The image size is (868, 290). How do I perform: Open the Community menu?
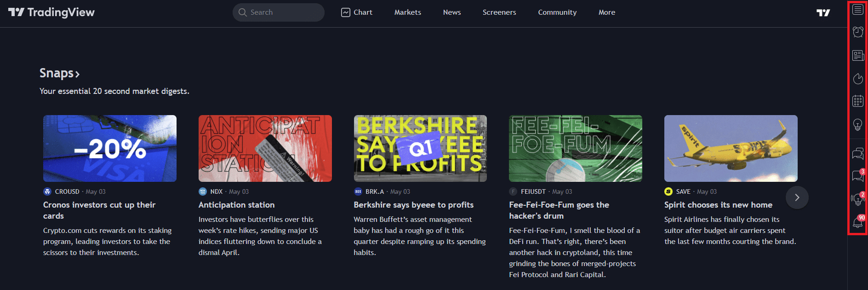click(557, 12)
